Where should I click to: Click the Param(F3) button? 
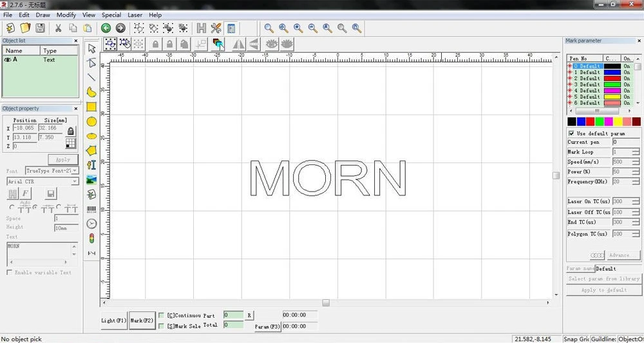[267, 326]
